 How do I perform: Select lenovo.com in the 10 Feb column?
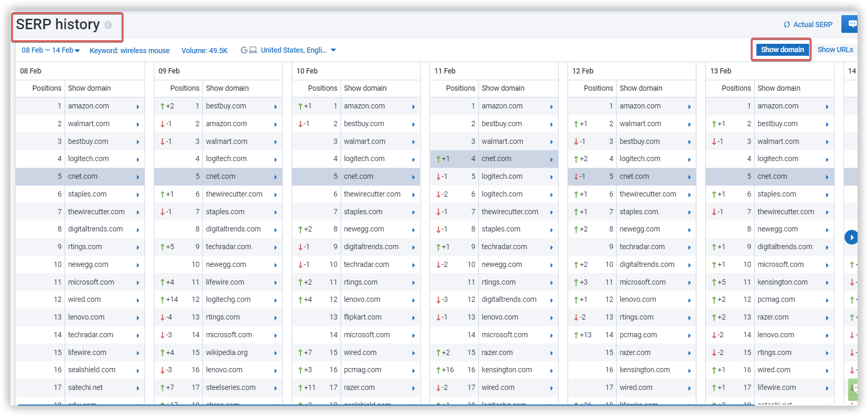point(362,299)
